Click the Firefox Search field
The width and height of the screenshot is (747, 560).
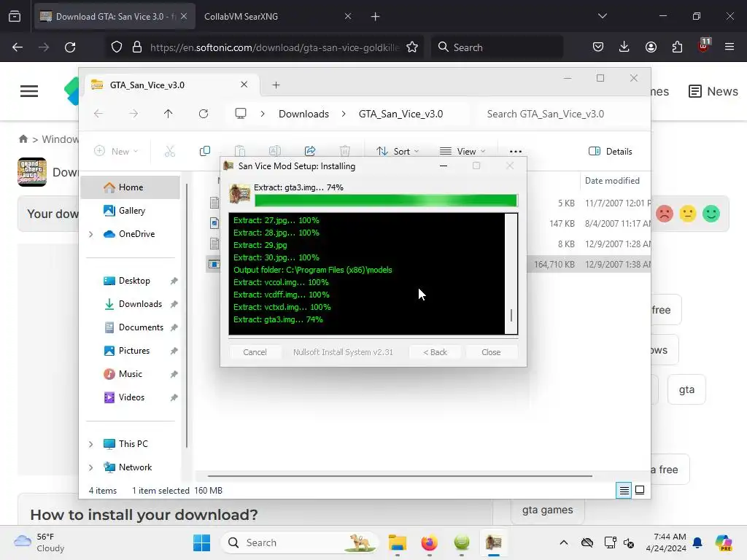pyautogui.click(x=498, y=47)
